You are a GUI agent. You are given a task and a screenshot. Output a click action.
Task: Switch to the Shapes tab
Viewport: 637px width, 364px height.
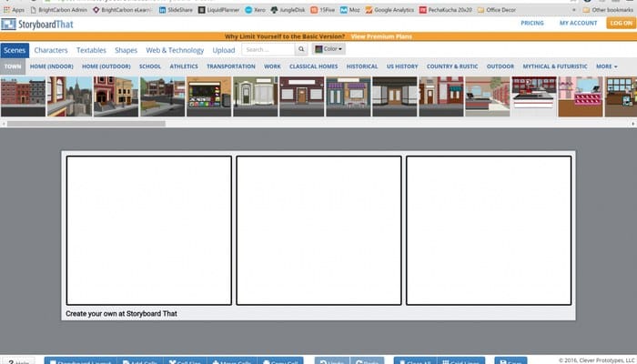tap(126, 50)
